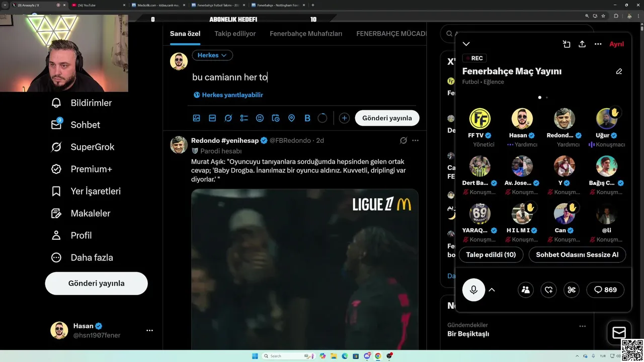Minimize the Space panel chevron
The height and width of the screenshot is (362, 644).
click(x=466, y=44)
